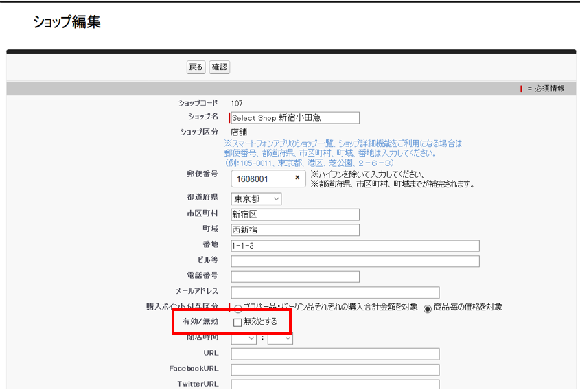Viewport: 580px width, 392px height.
Task: Clear the postal code with x icon
Action: (297, 178)
